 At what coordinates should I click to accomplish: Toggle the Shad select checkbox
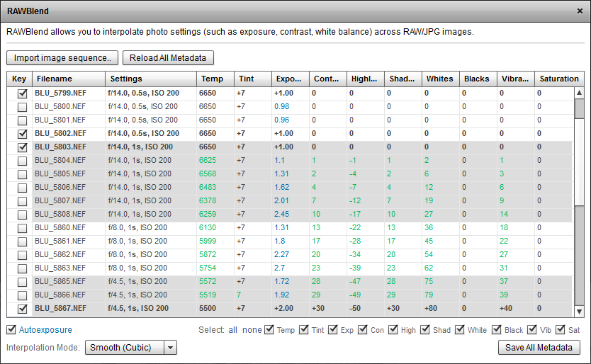click(425, 330)
